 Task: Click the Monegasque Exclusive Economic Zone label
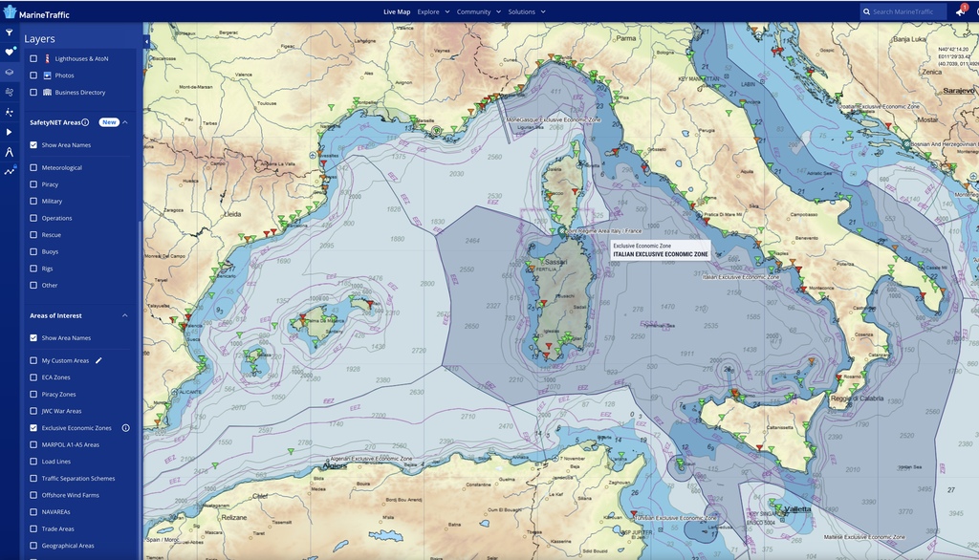click(x=553, y=119)
